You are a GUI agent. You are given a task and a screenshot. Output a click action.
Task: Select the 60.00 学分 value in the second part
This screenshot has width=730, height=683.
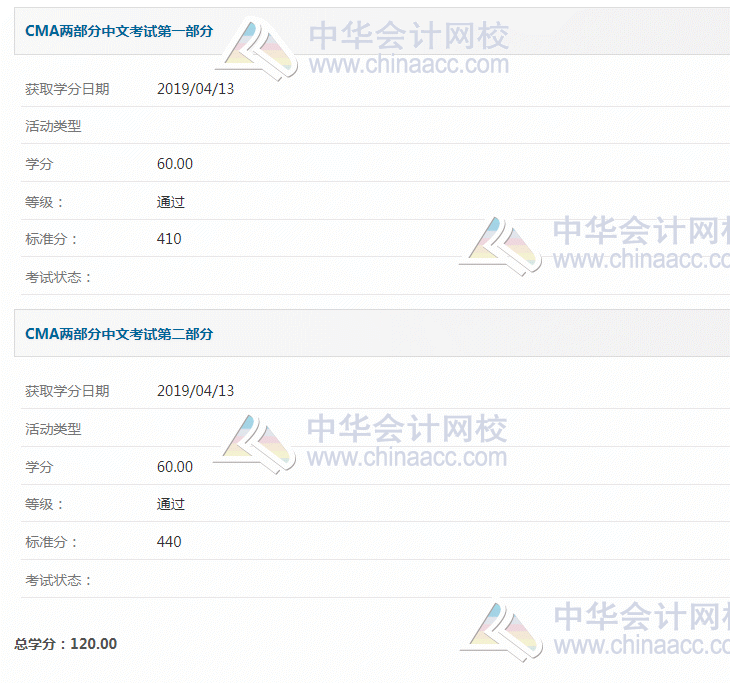pyautogui.click(x=175, y=466)
